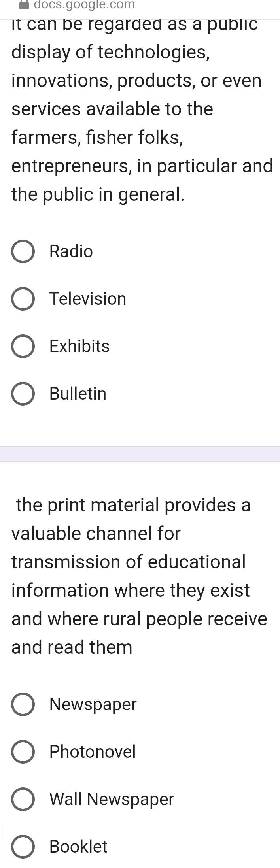Image resolution: width=280 pixels, height=868 pixels.
Task: Tap the 'Booklet' option label text
Action: click(78, 847)
